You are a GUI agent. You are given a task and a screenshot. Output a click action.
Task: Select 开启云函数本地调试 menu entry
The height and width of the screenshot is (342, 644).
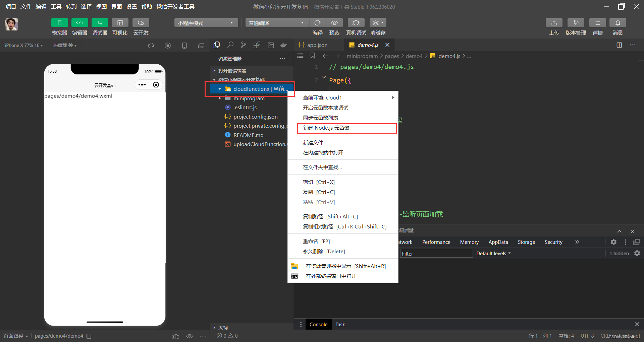343,108
